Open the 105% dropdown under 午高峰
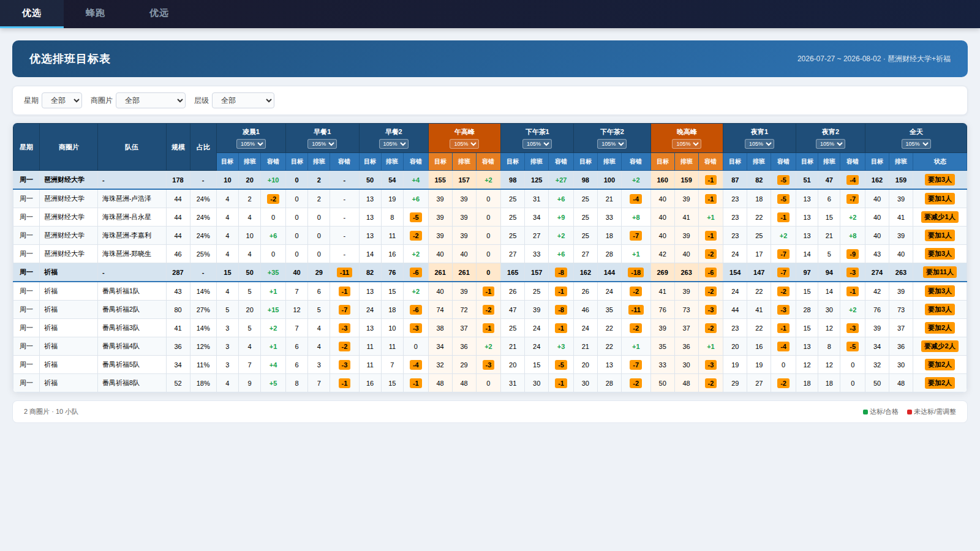This screenshot has width=980, height=551. click(464, 144)
